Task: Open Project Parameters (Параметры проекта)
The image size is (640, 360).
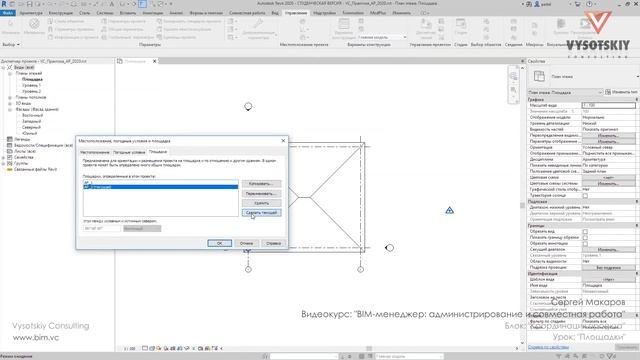Action: click(x=123, y=21)
